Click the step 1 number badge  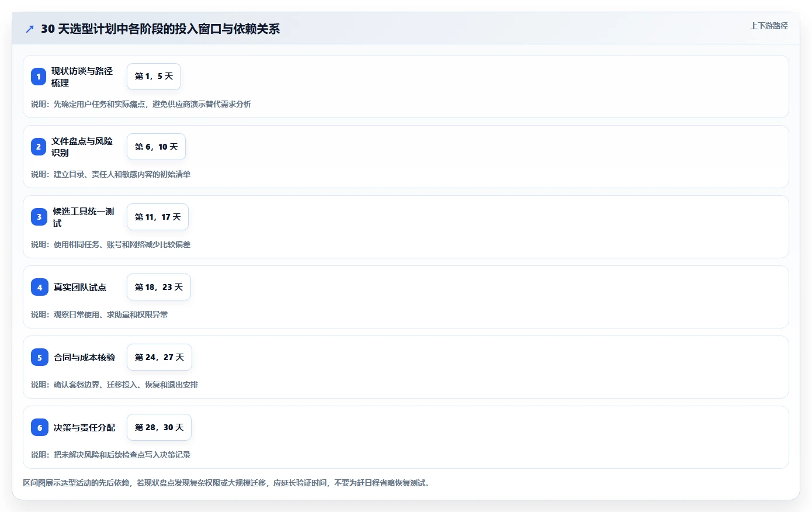tap(39, 77)
